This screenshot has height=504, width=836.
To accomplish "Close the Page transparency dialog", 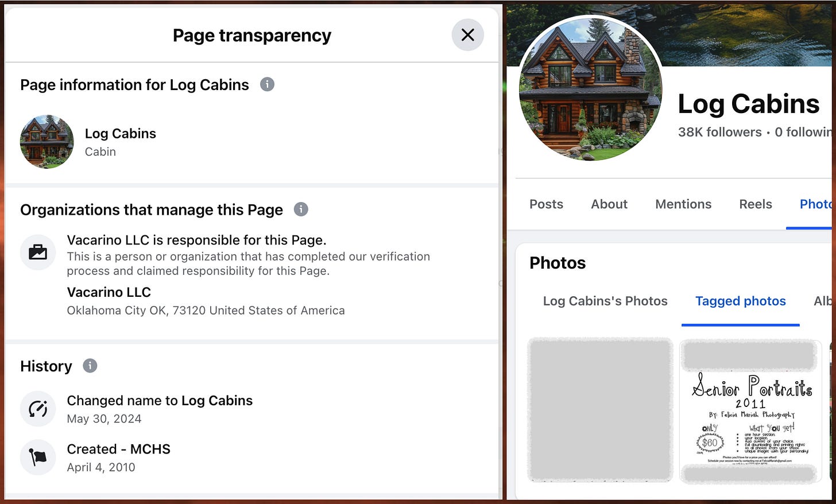I will pos(468,35).
